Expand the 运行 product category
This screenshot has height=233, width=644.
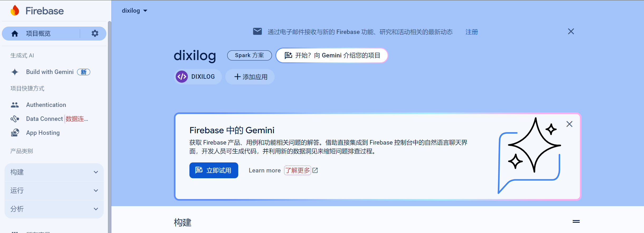tap(54, 191)
